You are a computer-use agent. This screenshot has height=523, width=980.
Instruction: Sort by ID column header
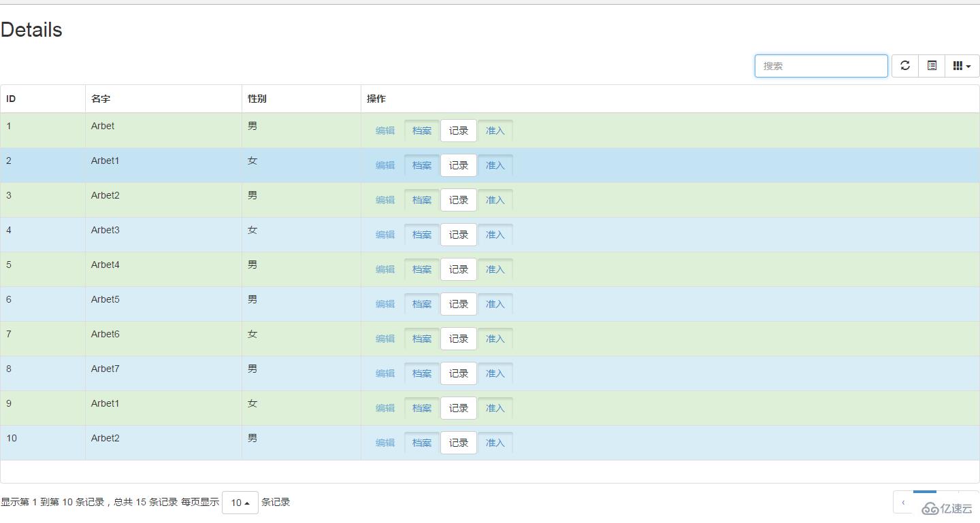coord(43,99)
